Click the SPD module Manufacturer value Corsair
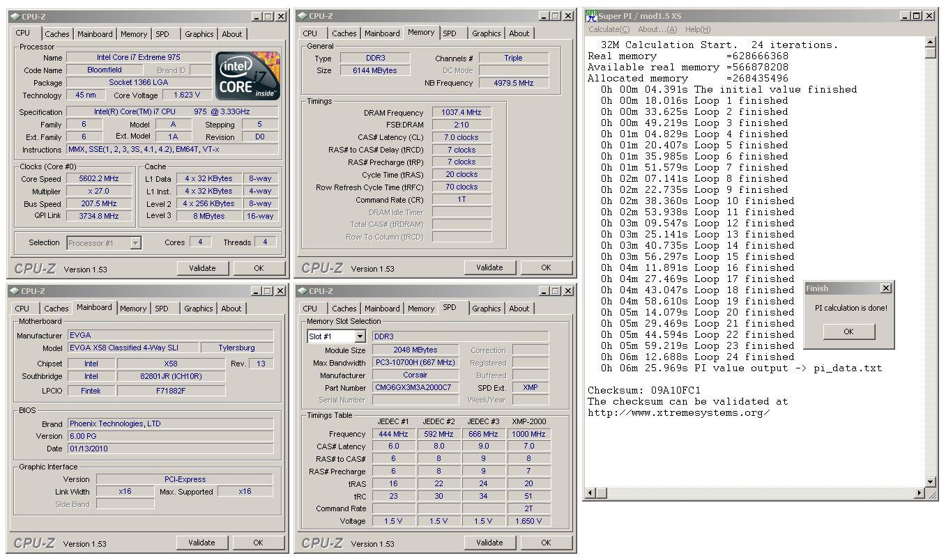This screenshot has height=560, width=946. (415, 375)
